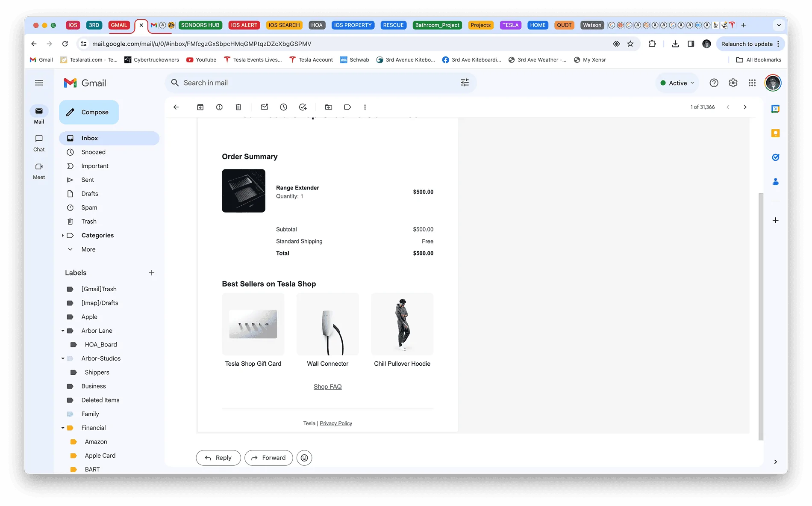Image resolution: width=812 pixels, height=506 pixels.
Task: Forward this email
Action: (x=268, y=458)
